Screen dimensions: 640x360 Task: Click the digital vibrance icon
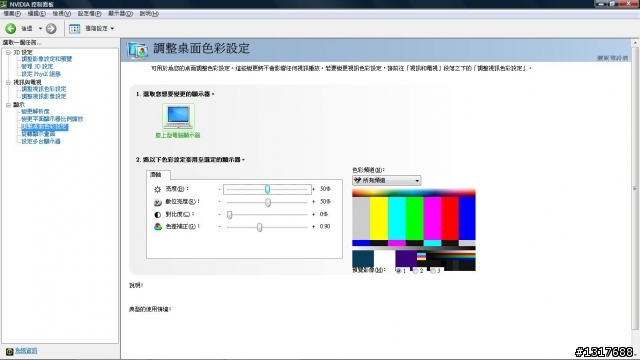pyautogui.click(x=158, y=202)
